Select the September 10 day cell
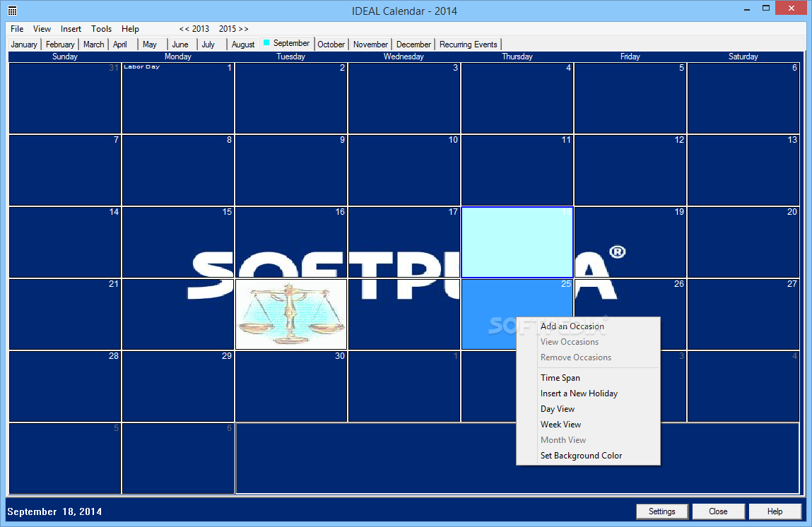The image size is (812, 527). (404, 170)
